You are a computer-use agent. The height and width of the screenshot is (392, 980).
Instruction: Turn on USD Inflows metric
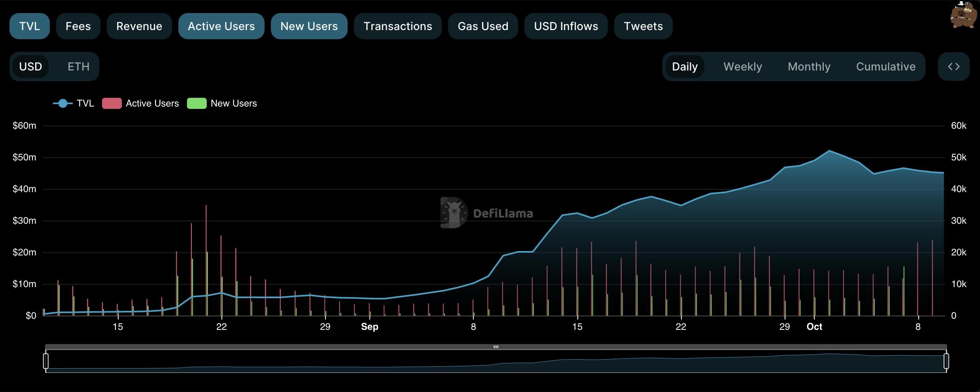[566, 26]
